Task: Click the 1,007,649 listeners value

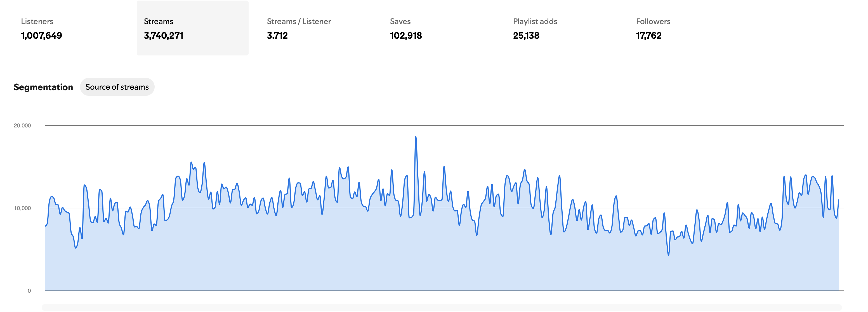Action: tap(41, 36)
